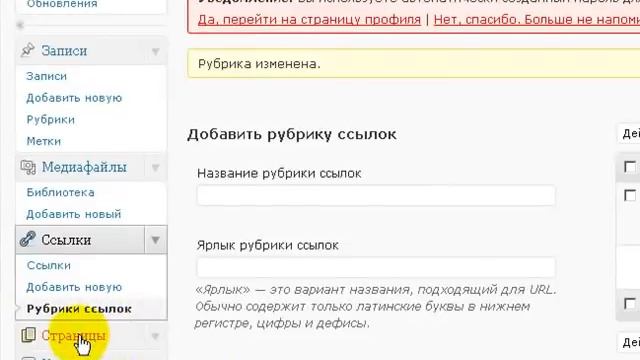This screenshot has width=640, height=360.
Task: Click the 'Ярлык рубрики ссылок' label
Action: [x=268, y=245]
